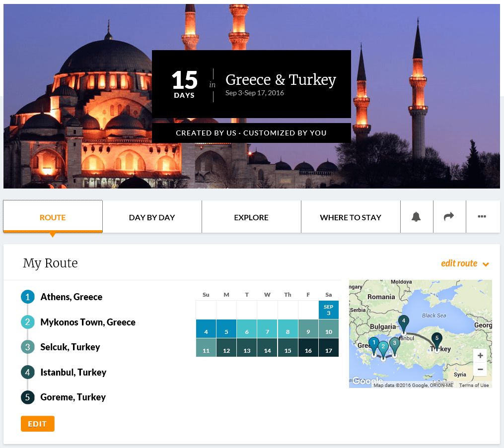Zoom in on the route map
Image resolution: width=504 pixels, height=448 pixels.
[x=480, y=355]
